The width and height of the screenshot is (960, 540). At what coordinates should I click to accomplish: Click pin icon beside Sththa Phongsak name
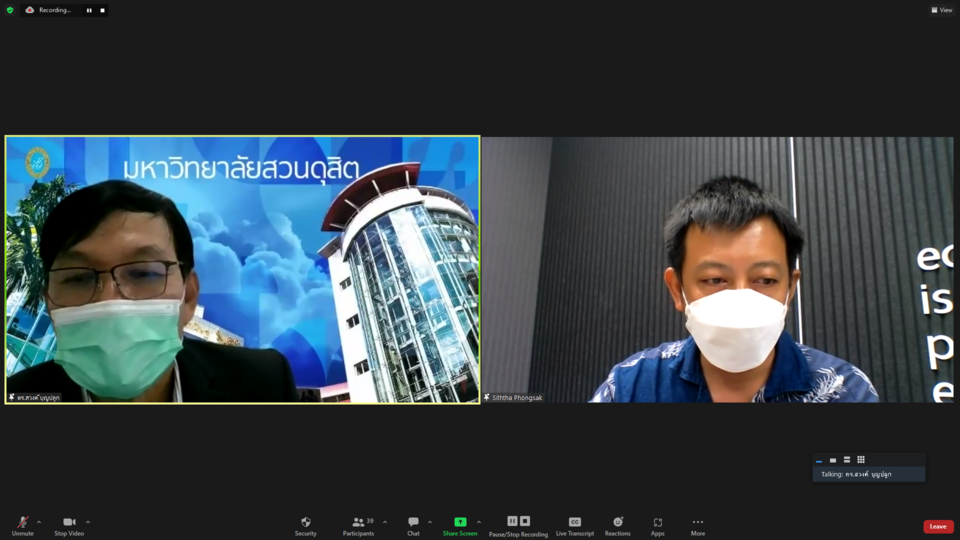pyautogui.click(x=487, y=398)
